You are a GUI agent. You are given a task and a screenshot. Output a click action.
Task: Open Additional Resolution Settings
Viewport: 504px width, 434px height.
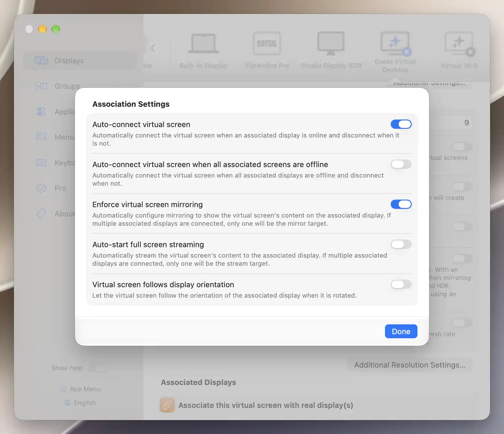(410, 365)
